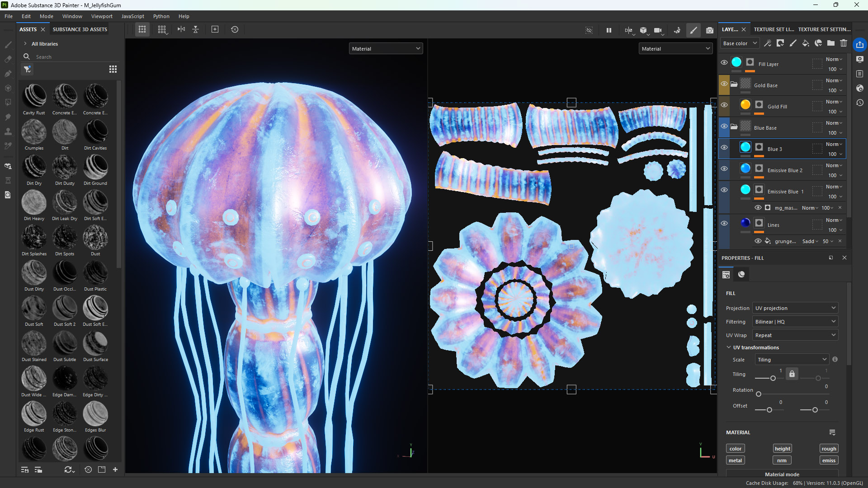This screenshot has height=488, width=868.
Task: Hide the Gold Base layer group
Action: [x=724, y=84]
